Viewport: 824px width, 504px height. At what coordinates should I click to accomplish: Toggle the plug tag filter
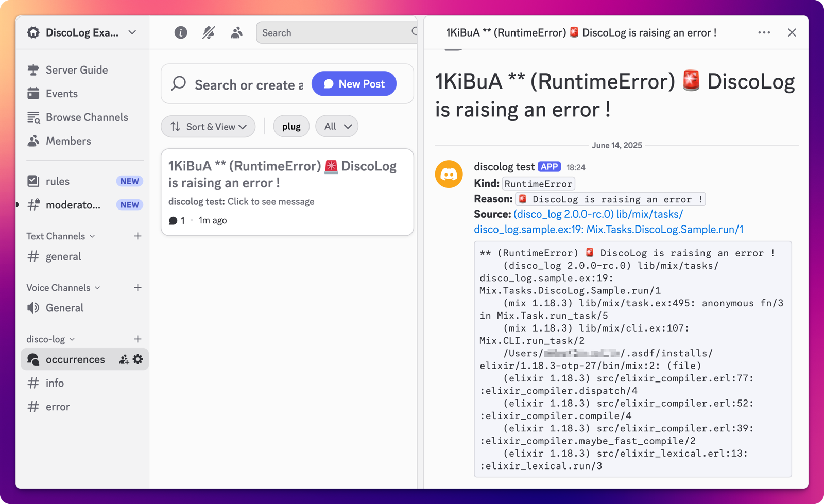[291, 127]
